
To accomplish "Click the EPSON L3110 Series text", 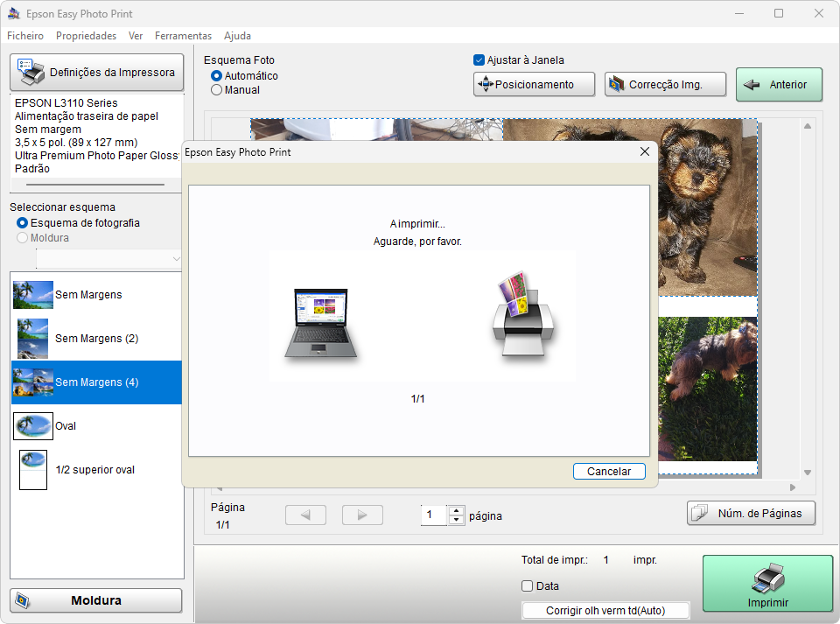I will point(66,103).
